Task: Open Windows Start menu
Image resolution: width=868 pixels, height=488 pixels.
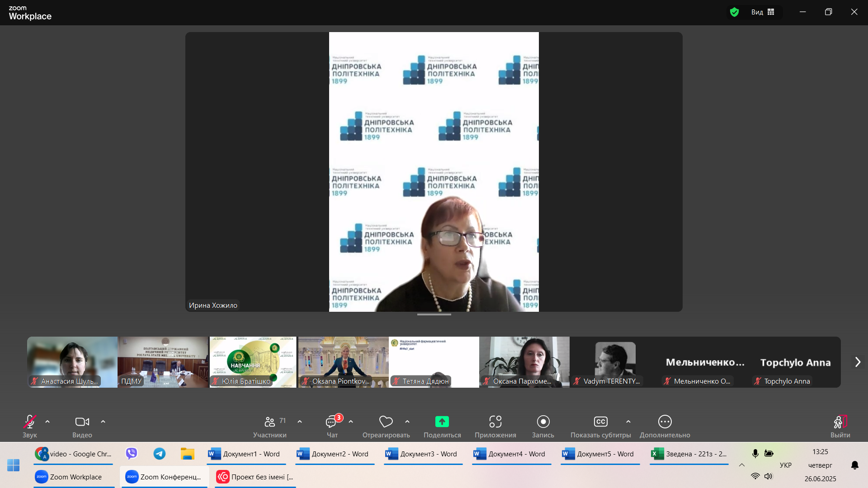Action: 14,465
